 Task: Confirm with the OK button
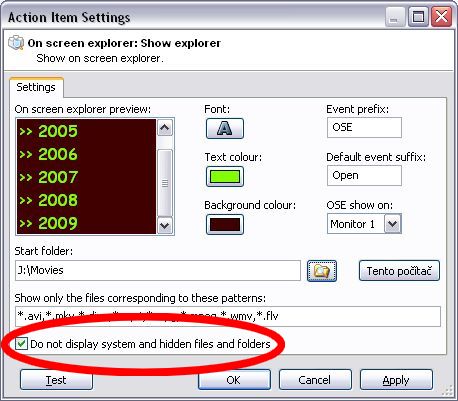coord(234,380)
